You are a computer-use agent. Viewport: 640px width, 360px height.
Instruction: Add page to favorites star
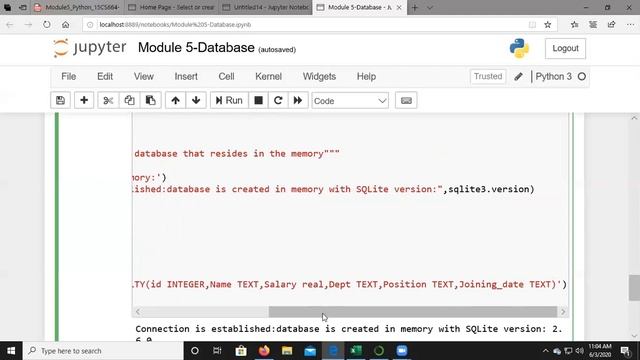point(548,24)
